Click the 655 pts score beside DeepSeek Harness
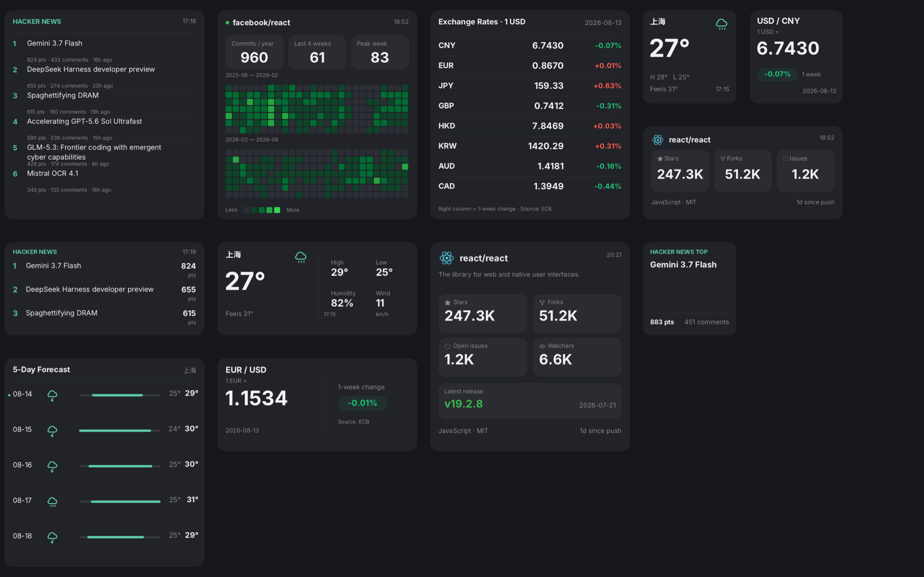The height and width of the screenshot is (577, 924). point(188,290)
